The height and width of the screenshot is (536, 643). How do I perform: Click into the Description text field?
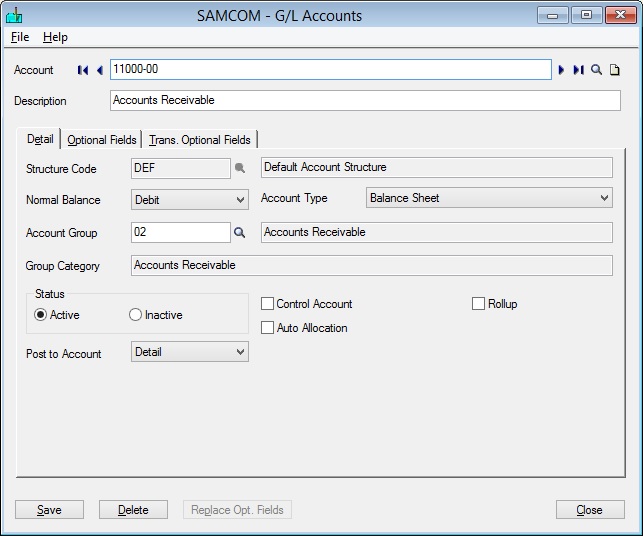pos(364,100)
